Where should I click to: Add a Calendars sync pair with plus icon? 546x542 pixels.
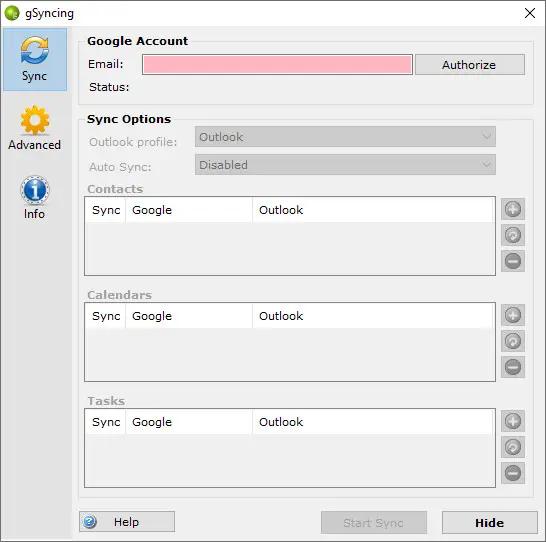(x=513, y=315)
